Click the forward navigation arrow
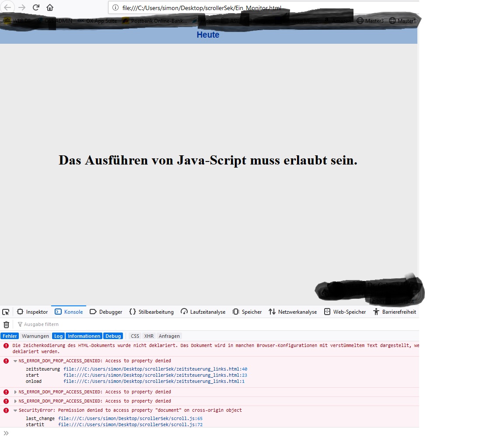The image size is (504, 438). (21, 7)
